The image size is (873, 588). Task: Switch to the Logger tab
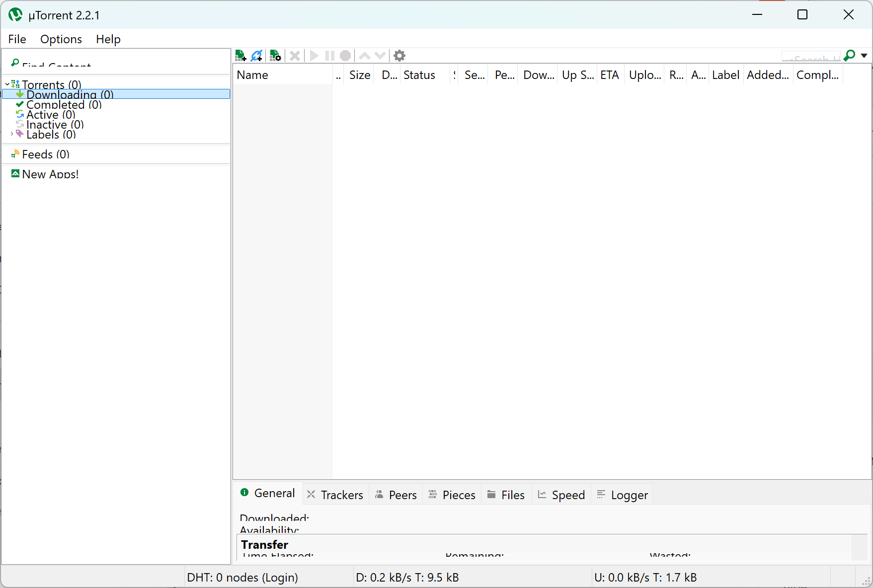pyautogui.click(x=622, y=495)
